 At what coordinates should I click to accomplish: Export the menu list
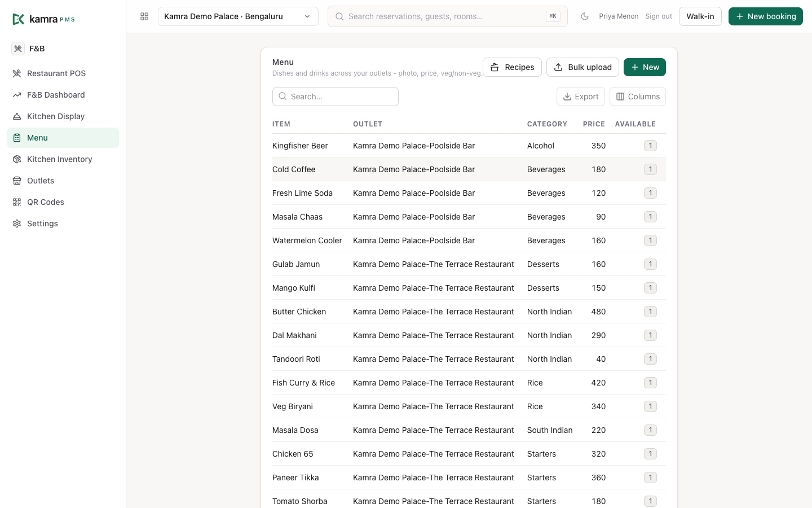(x=581, y=97)
